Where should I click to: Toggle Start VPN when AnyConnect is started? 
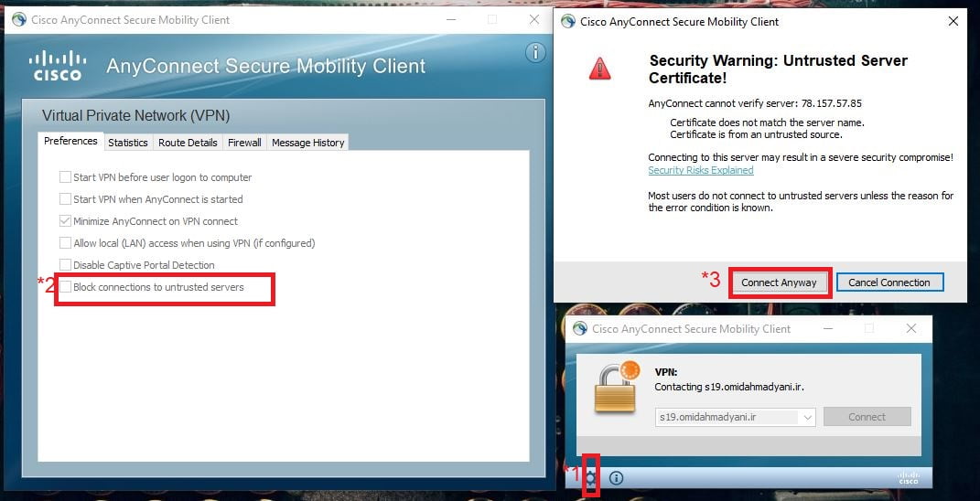(65, 199)
